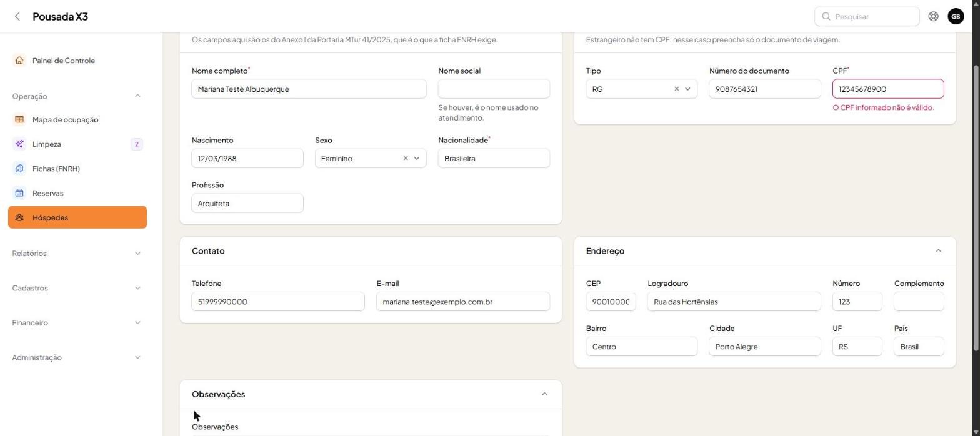Viewport: 980px width, 436px height.
Task: Click the Telefone field
Action: point(278,302)
